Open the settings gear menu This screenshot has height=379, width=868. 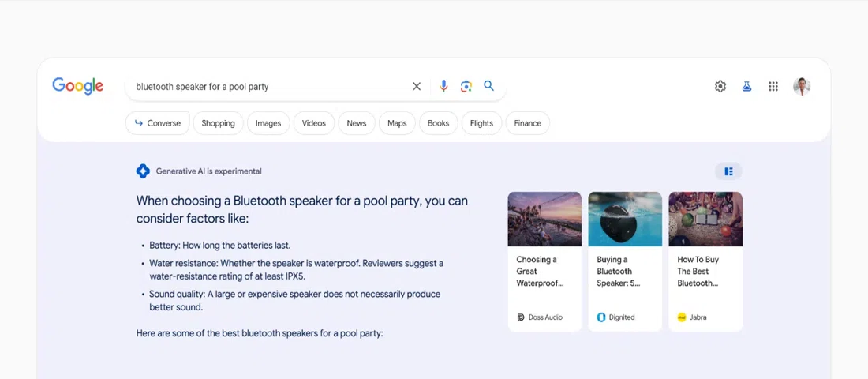(x=720, y=87)
